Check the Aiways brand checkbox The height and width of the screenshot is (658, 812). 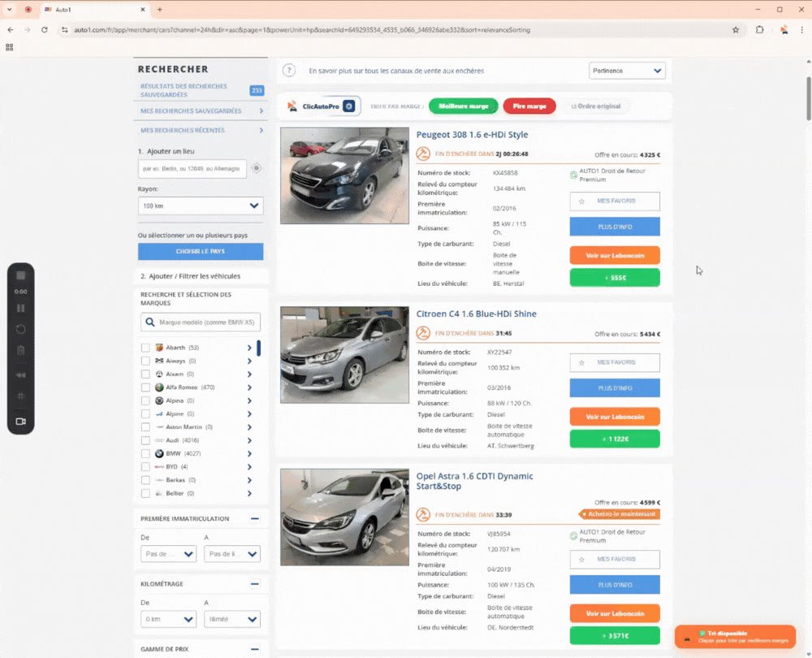tap(145, 361)
